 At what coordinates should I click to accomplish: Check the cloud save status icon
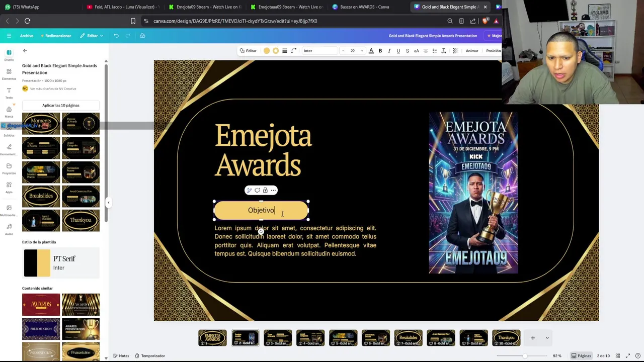pos(142,36)
